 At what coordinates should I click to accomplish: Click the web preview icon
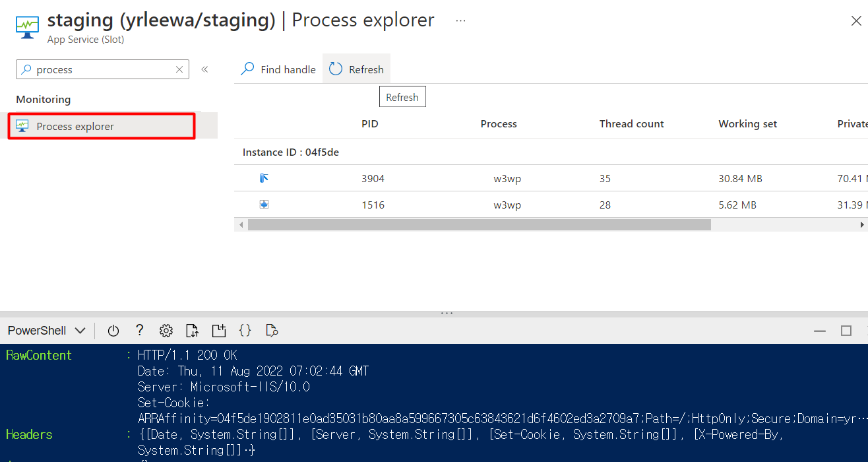click(271, 331)
